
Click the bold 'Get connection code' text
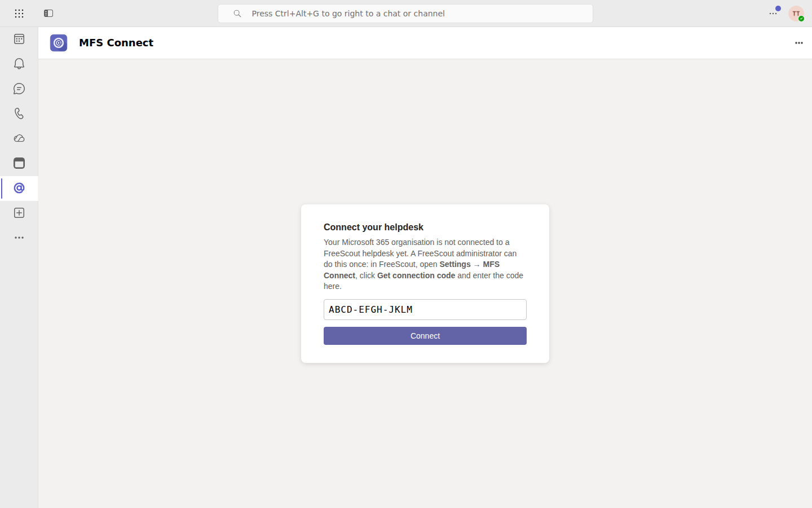coord(416,275)
